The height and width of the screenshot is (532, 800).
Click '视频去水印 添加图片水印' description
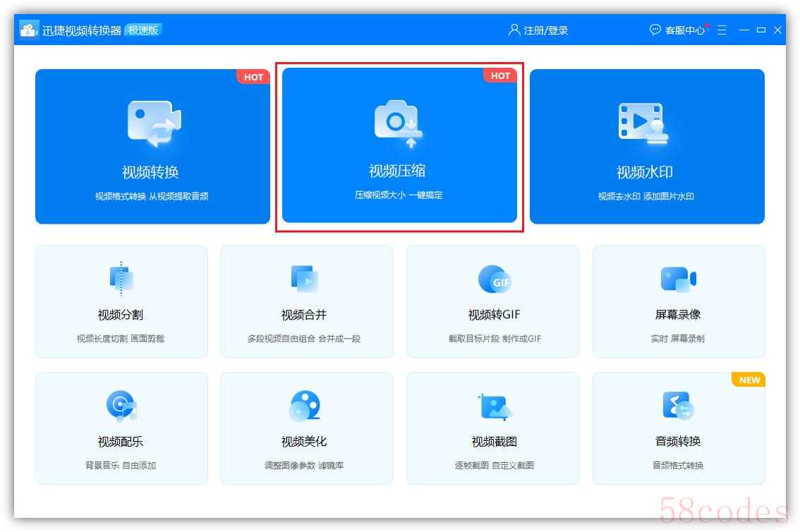[646, 196]
